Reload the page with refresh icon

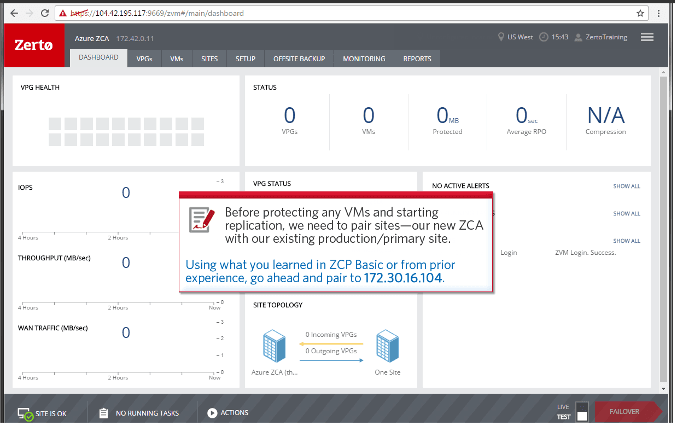pos(45,13)
